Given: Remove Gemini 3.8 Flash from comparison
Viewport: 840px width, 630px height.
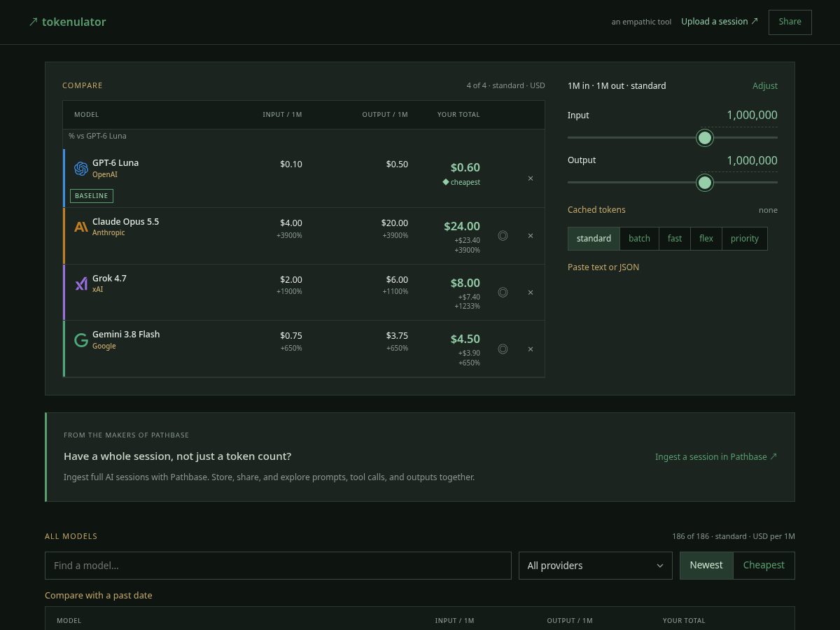Looking at the screenshot, I should 531,349.
